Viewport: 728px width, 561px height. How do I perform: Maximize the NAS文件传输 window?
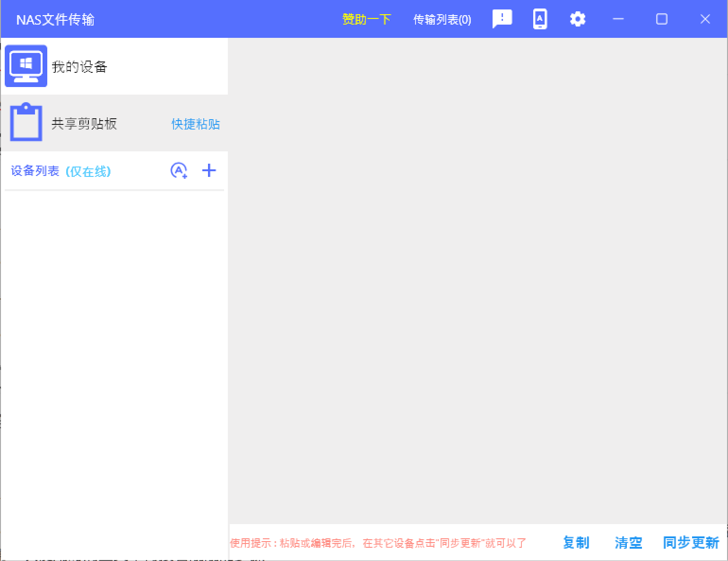[x=662, y=19]
